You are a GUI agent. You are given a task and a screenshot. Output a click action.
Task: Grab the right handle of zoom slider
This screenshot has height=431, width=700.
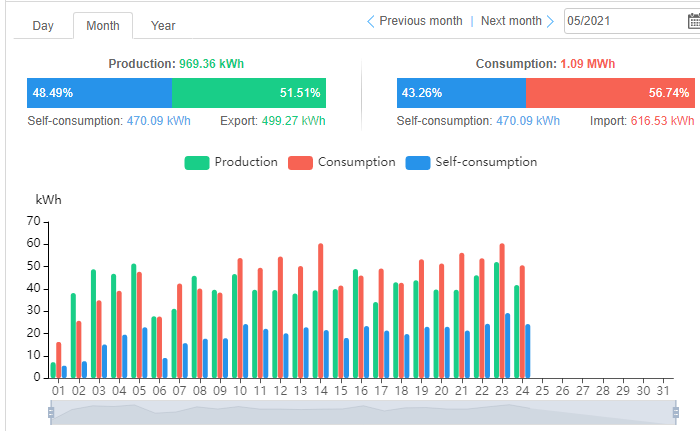(676, 412)
